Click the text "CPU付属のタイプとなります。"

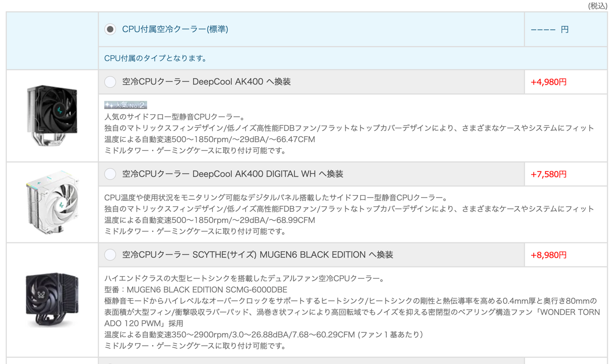pyautogui.click(x=156, y=58)
